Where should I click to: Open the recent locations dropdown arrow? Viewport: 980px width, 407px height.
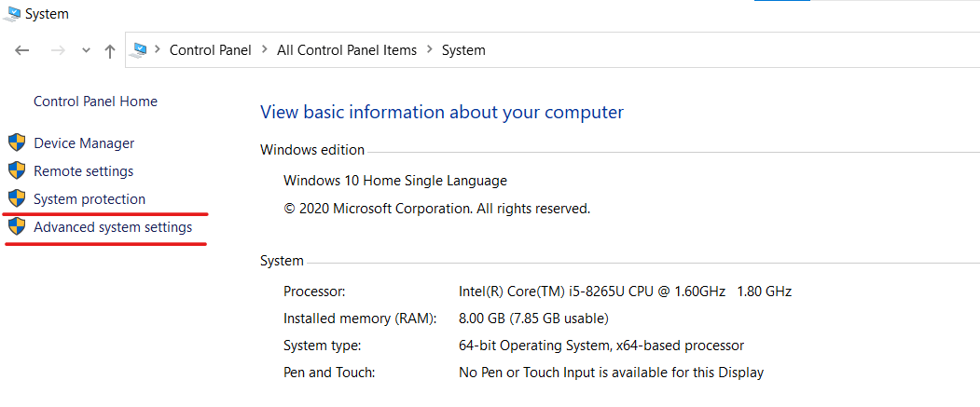click(86, 51)
